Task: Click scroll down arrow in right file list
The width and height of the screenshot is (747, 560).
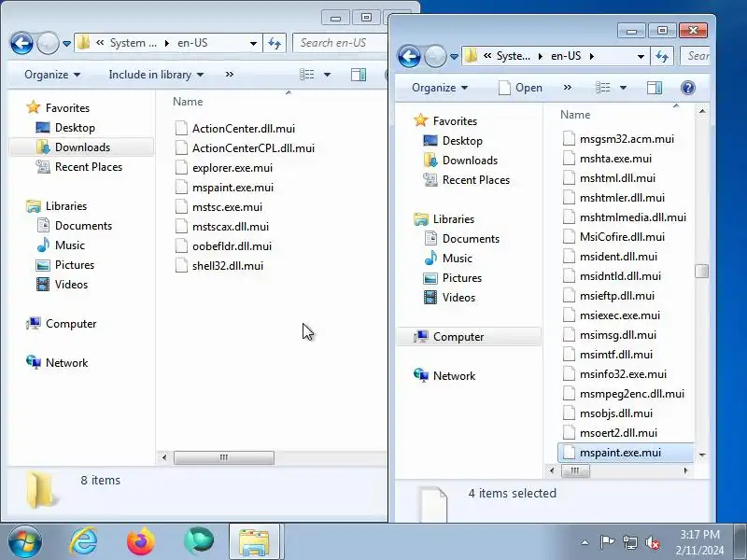Action: 702,455
